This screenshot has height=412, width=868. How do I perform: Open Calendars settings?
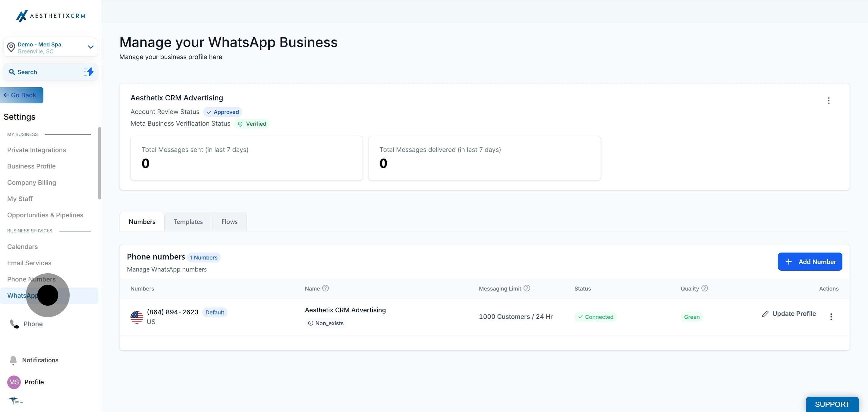pos(23,247)
